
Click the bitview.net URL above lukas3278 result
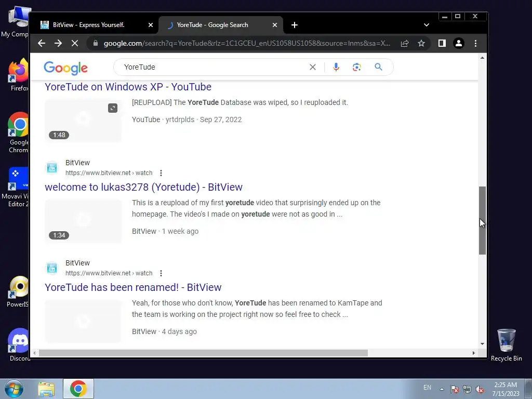(x=109, y=173)
